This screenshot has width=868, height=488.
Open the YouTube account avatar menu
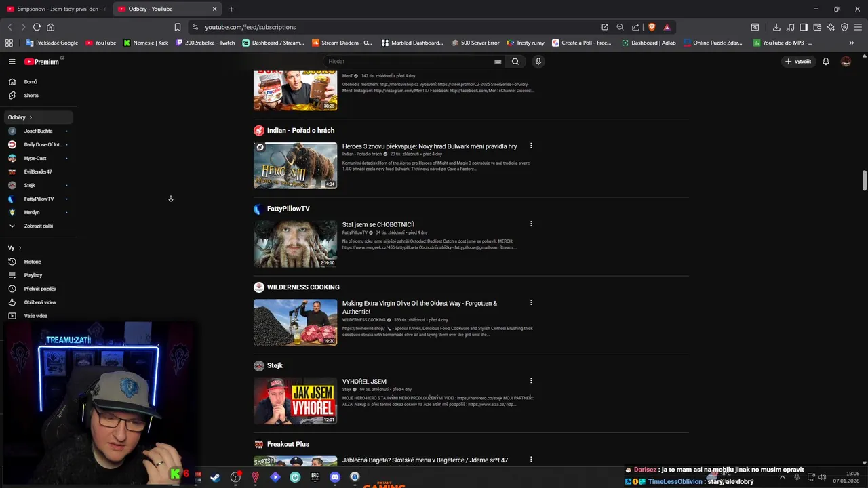click(x=846, y=62)
